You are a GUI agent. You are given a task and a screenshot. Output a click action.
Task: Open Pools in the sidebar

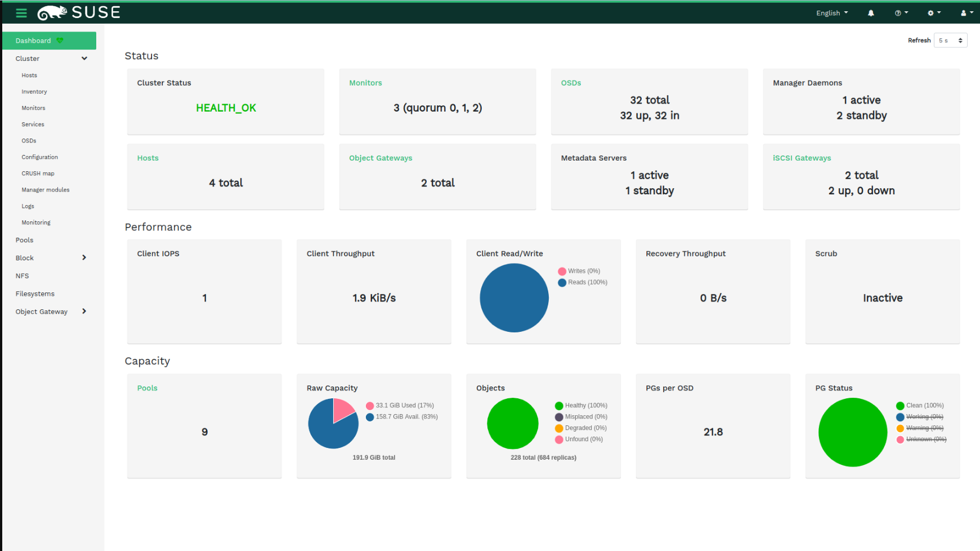24,240
